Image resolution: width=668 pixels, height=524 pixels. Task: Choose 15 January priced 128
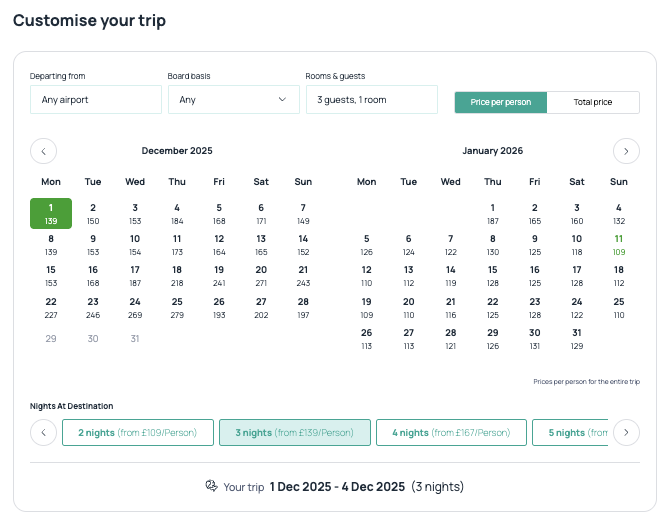tap(492, 276)
